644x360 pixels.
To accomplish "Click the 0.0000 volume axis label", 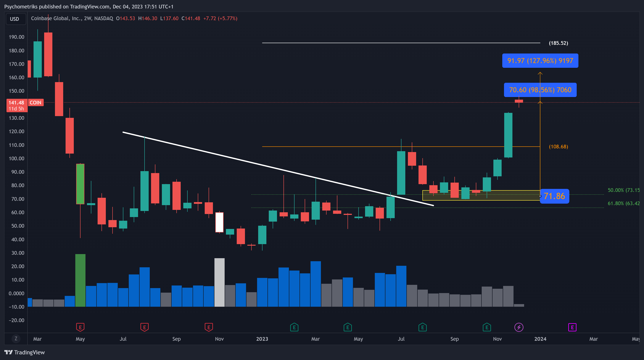I will point(16,293).
